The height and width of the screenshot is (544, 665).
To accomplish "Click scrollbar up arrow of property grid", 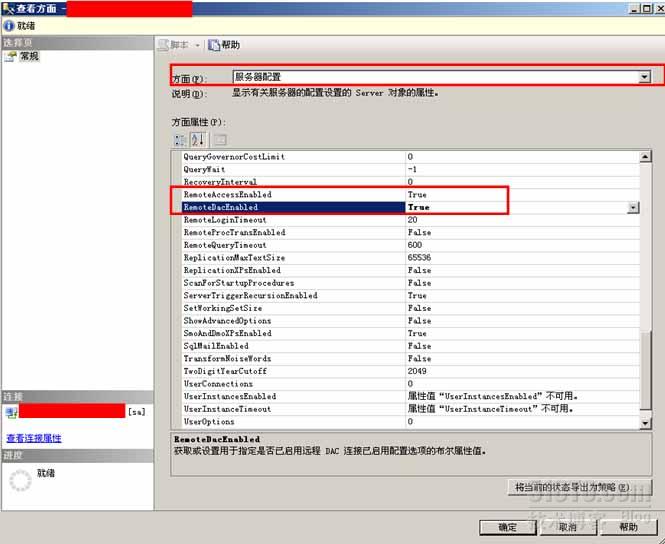I will coord(645,156).
